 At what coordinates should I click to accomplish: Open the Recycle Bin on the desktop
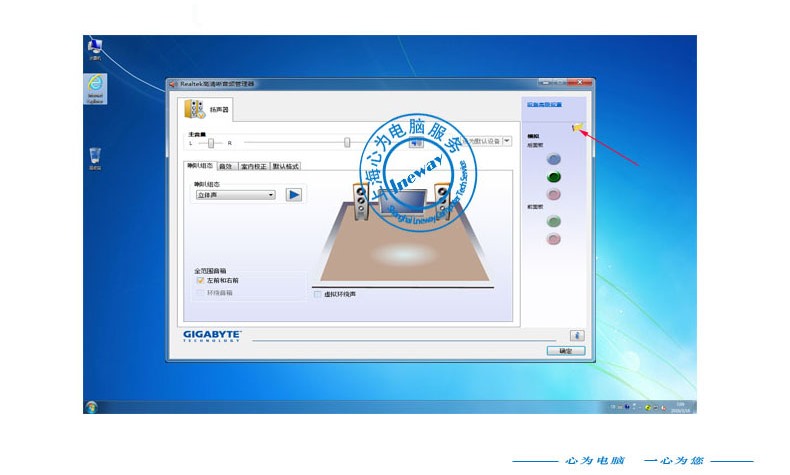pos(94,155)
